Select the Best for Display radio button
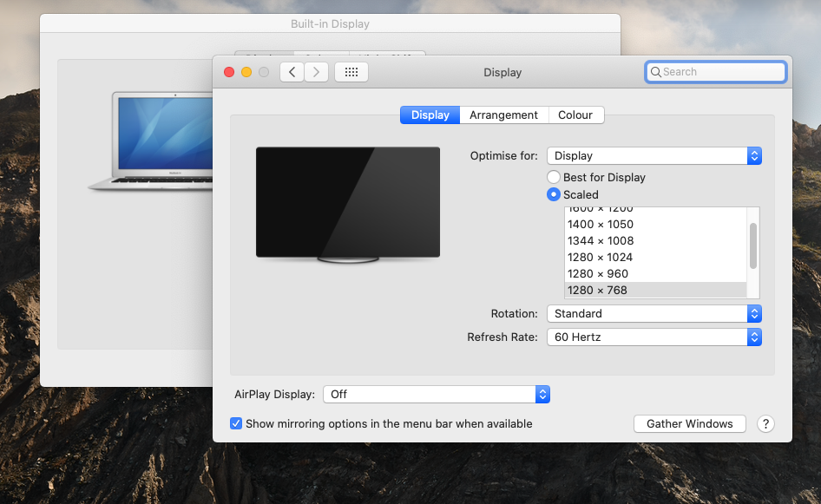 tap(554, 178)
